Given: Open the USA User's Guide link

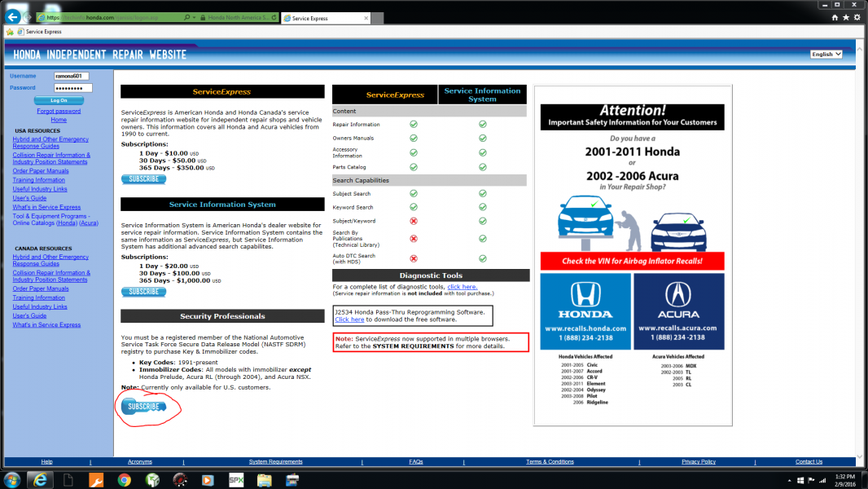Looking at the screenshot, I should click(29, 198).
